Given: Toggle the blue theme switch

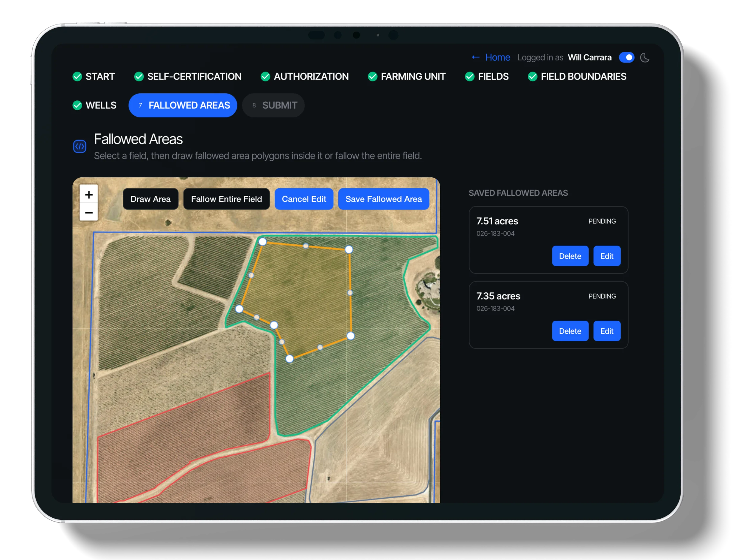Looking at the screenshot, I should point(626,57).
